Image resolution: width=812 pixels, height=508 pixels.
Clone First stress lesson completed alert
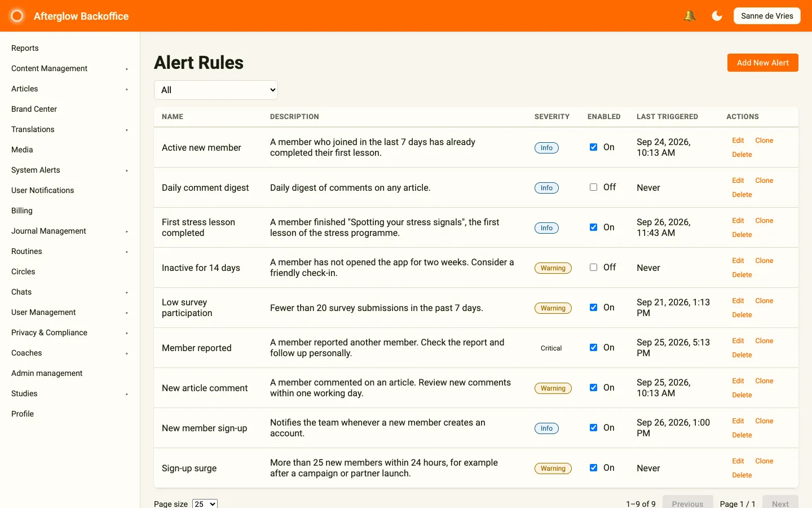point(764,221)
